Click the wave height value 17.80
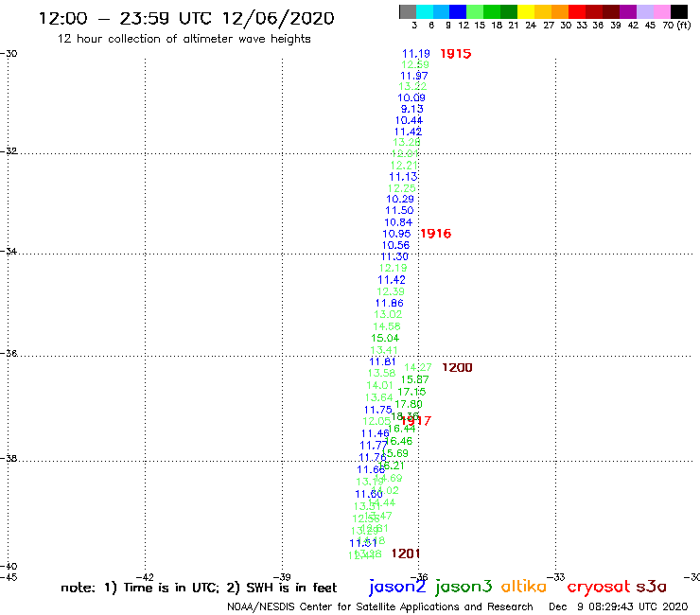 (409, 404)
